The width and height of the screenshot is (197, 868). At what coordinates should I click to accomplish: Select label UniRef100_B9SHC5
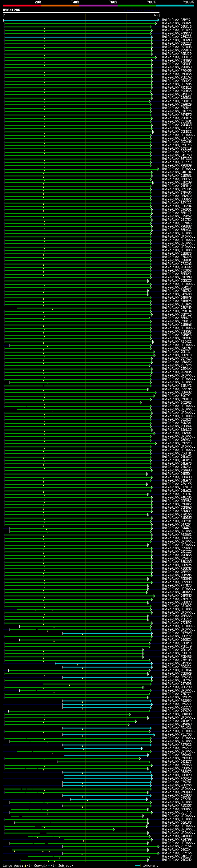(177, 91)
